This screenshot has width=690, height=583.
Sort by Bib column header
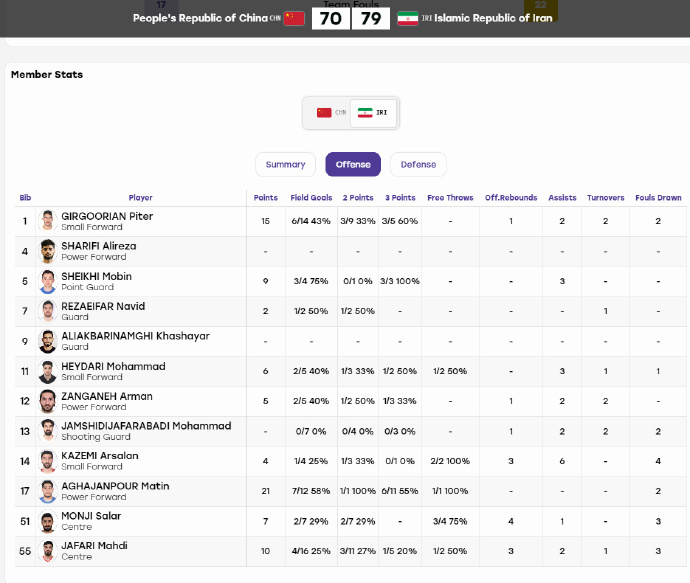(x=25, y=198)
